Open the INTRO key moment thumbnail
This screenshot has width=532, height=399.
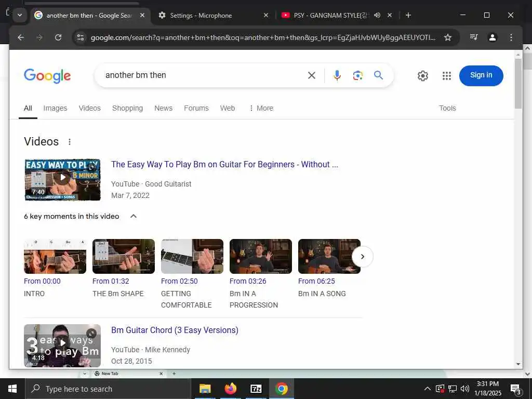(55, 257)
